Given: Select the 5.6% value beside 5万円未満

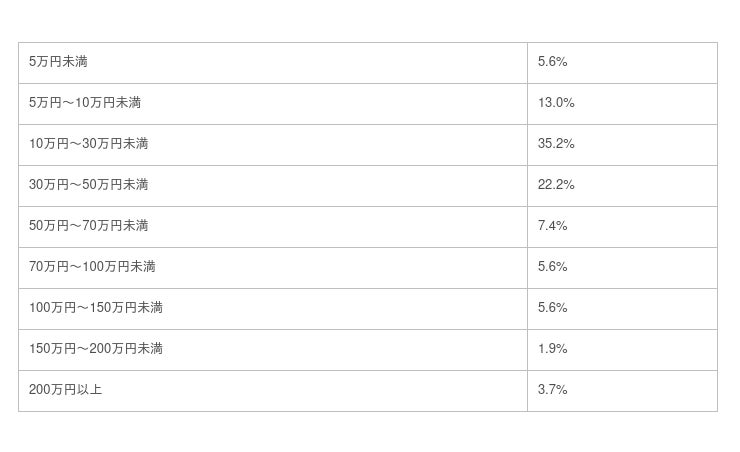Looking at the screenshot, I should coord(552,62).
